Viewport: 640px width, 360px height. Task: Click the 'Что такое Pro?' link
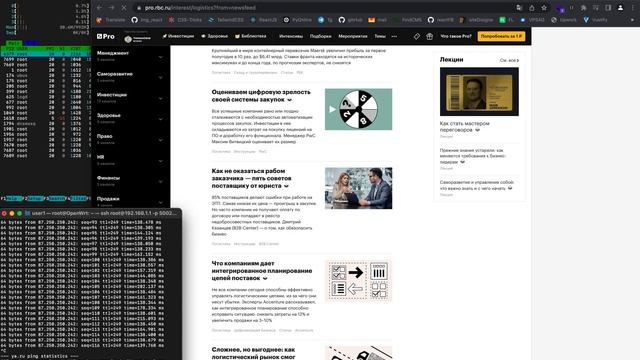tap(456, 36)
